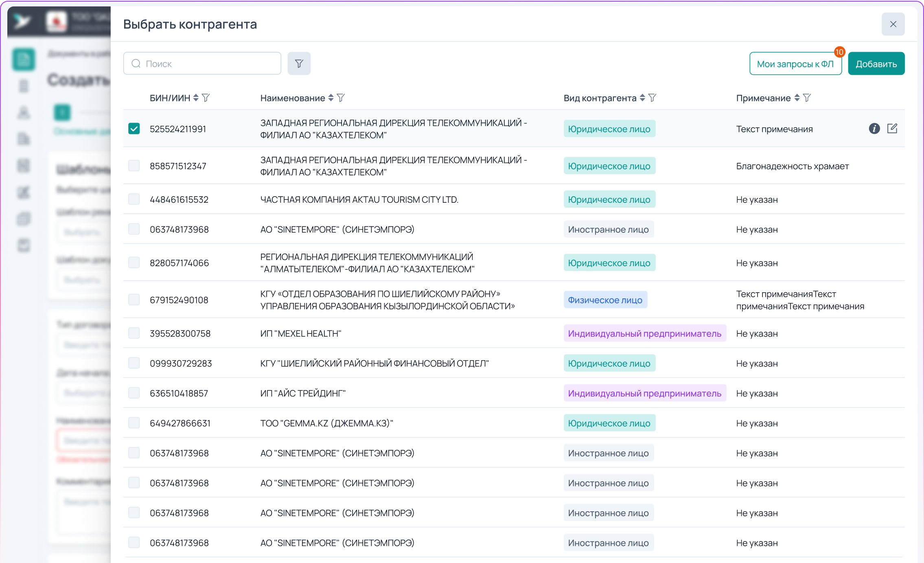Sort the Наименование column
Viewport: 924px width, 563px height.
point(331,98)
